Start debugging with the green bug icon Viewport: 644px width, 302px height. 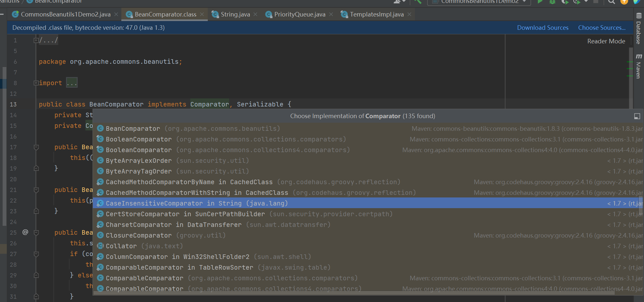click(552, 2)
